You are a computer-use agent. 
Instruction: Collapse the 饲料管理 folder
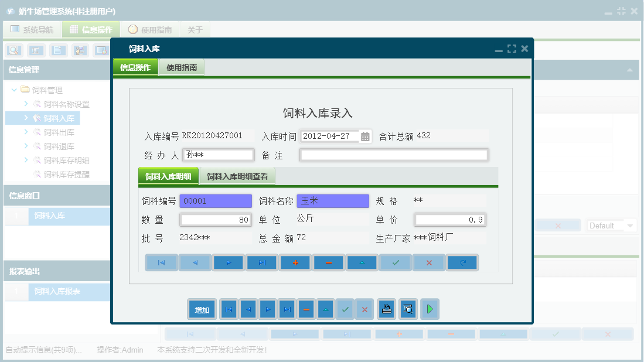[13, 90]
